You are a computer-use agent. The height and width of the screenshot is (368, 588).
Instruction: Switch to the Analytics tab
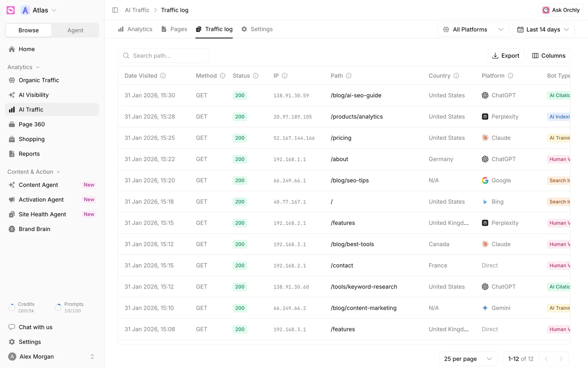pos(135,29)
